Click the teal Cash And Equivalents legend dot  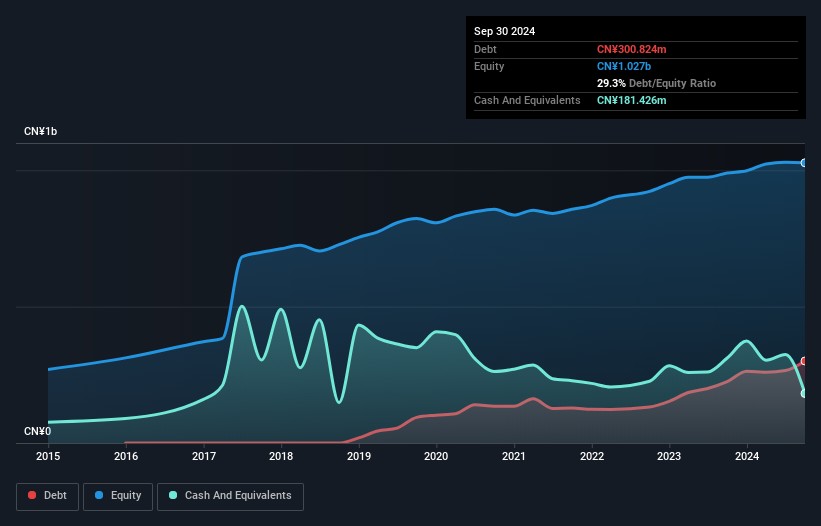point(173,495)
